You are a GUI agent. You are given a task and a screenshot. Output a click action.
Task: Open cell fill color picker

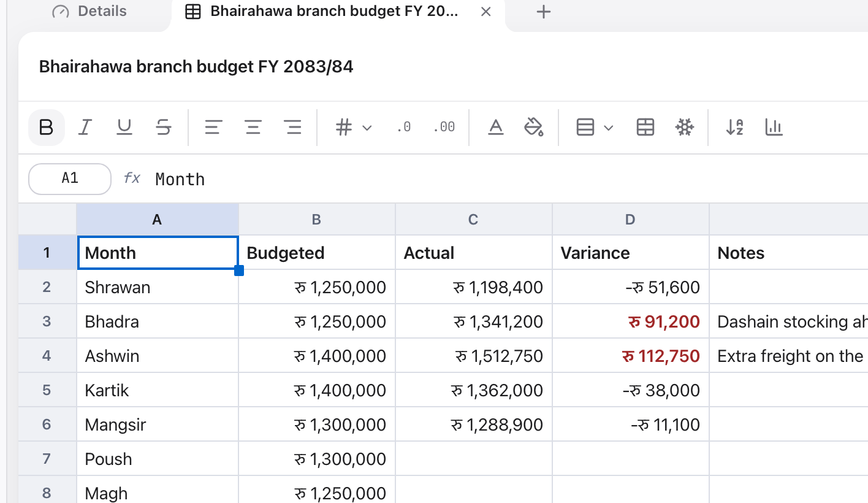pyautogui.click(x=534, y=128)
